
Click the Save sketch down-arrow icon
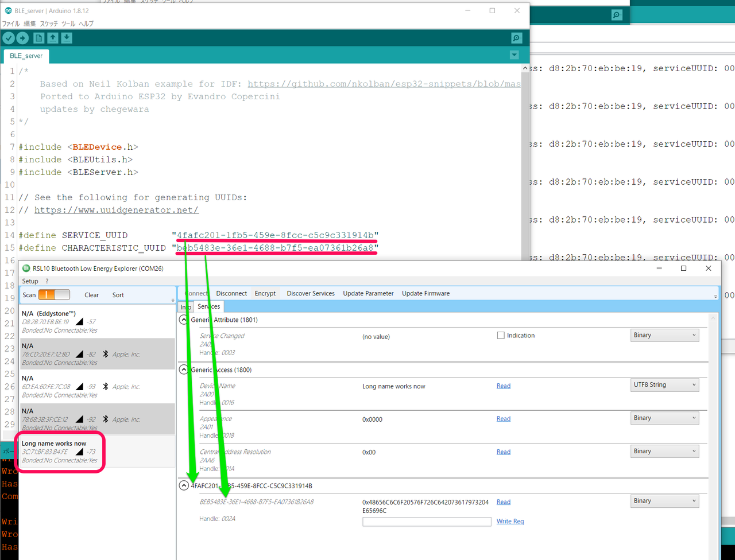click(x=67, y=38)
